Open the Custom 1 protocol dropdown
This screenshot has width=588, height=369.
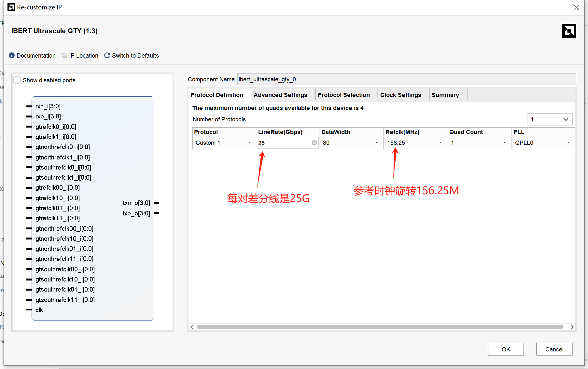pyautogui.click(x=224, y=143)
